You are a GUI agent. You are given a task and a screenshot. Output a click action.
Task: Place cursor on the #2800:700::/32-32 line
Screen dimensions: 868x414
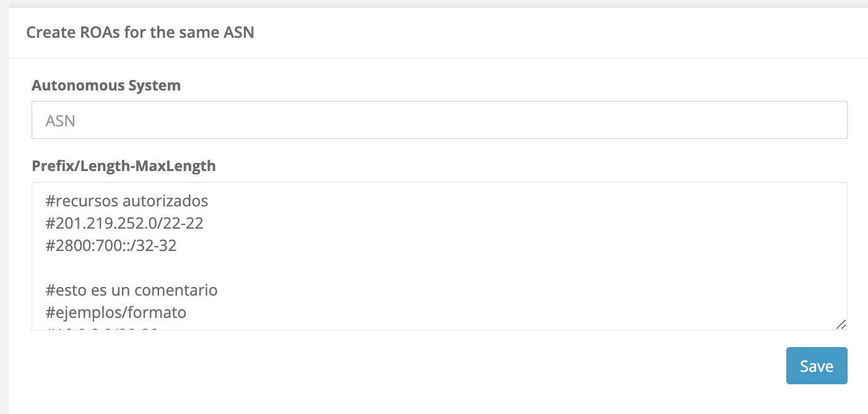111,245
